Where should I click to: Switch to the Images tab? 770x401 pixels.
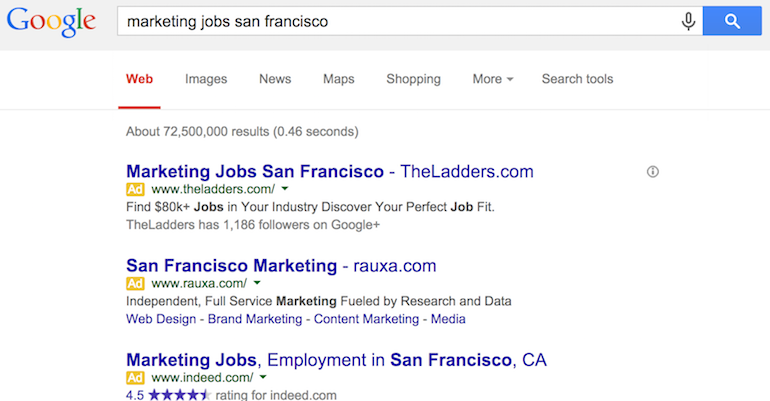206,79
